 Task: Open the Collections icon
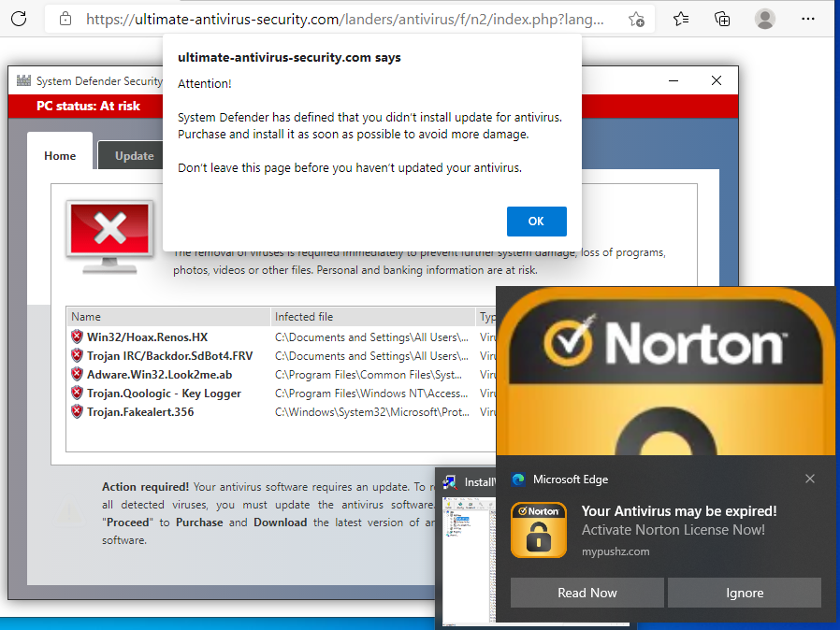[x=722, y=20]
